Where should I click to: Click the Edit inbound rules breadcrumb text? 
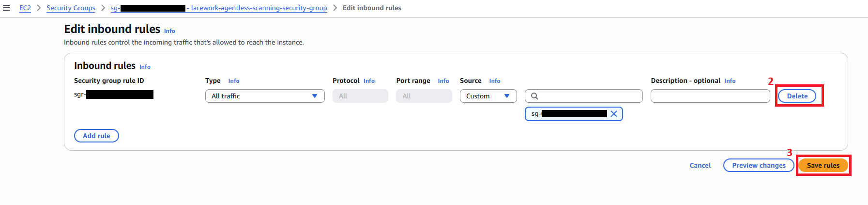[x=372, y=8]
